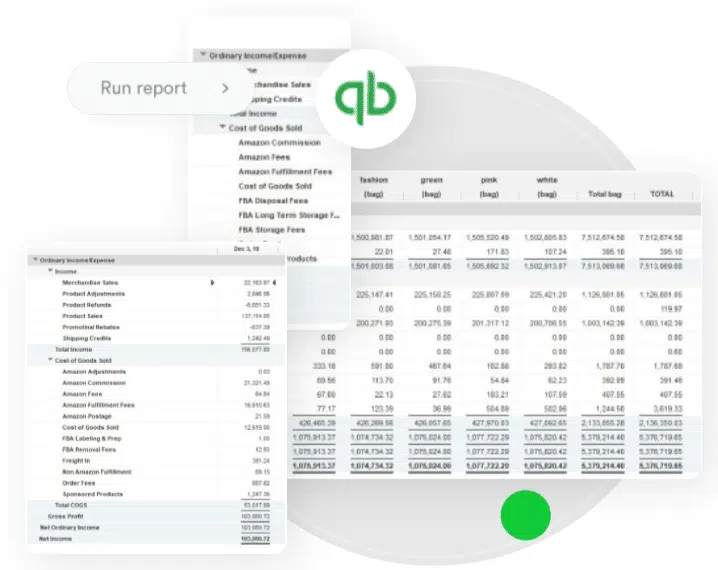Screen dimensions: 718x570
Task: Click the Total COGS row
Action: tap(156, 505)
